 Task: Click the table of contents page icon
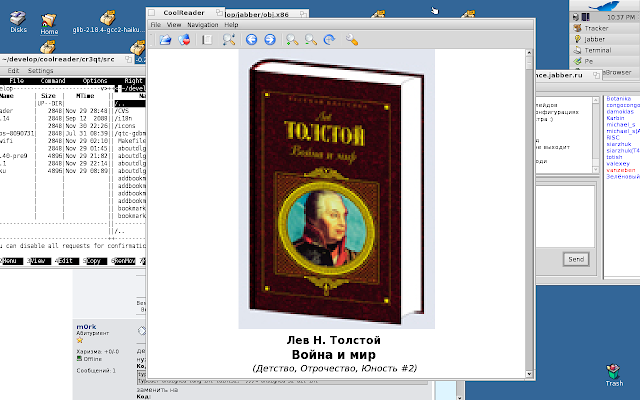pyautogui.click(x=207, y=40)
